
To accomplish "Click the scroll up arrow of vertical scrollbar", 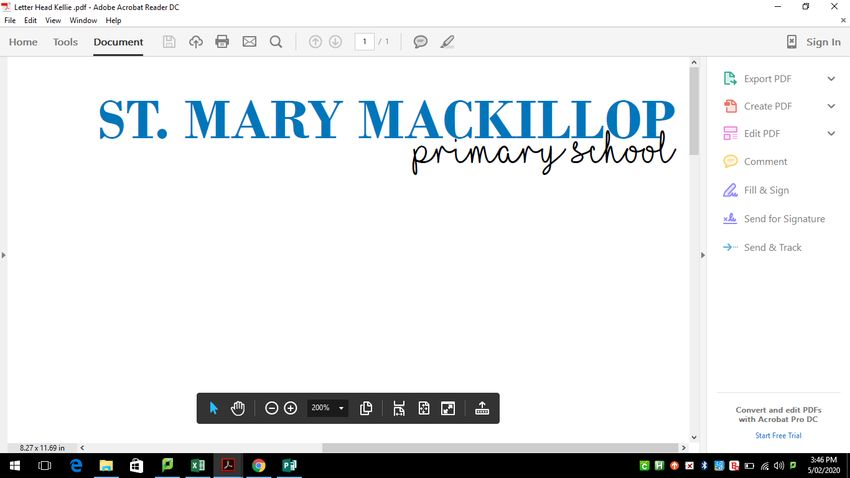I will (694, 62).
